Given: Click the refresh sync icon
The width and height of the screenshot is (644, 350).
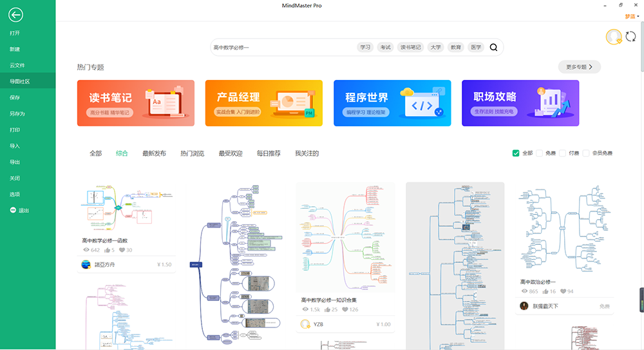Looking at the screenshot, I should click(x=631, y=37).
